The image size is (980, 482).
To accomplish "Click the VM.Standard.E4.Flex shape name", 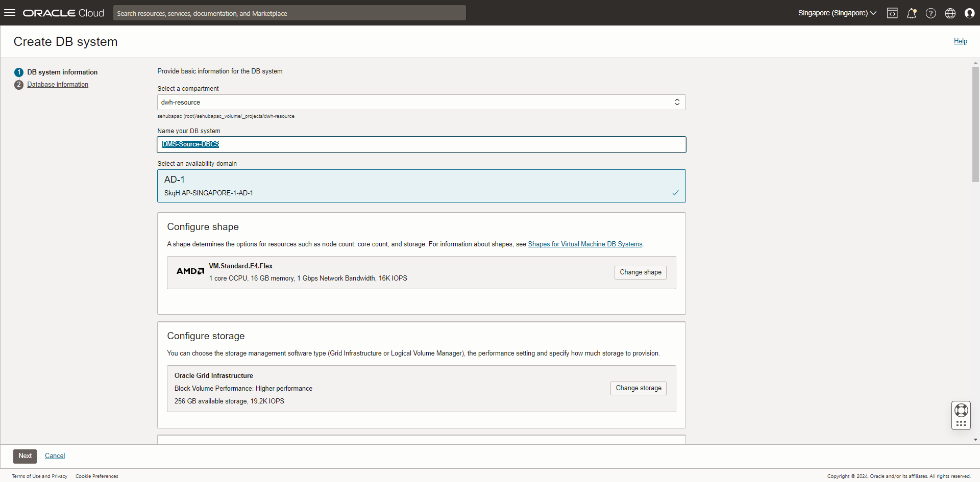I will click(x=241, y=266).
